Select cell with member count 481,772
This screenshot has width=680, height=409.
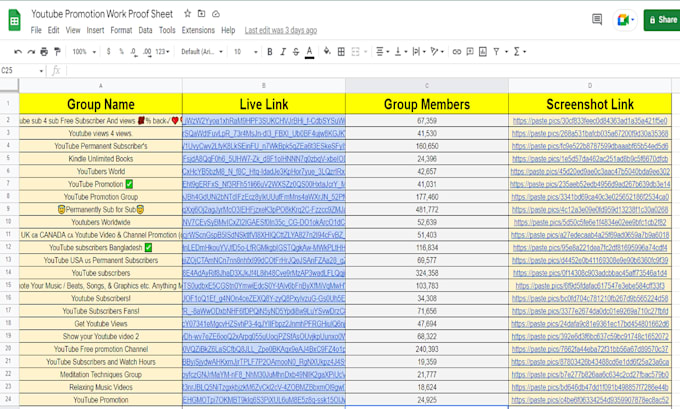[427, 209]
